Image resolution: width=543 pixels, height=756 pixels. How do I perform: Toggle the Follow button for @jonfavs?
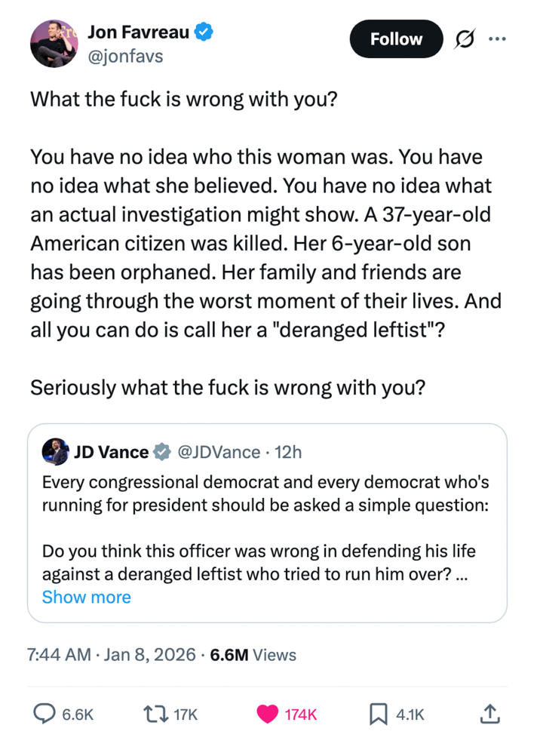click(396, 38)
